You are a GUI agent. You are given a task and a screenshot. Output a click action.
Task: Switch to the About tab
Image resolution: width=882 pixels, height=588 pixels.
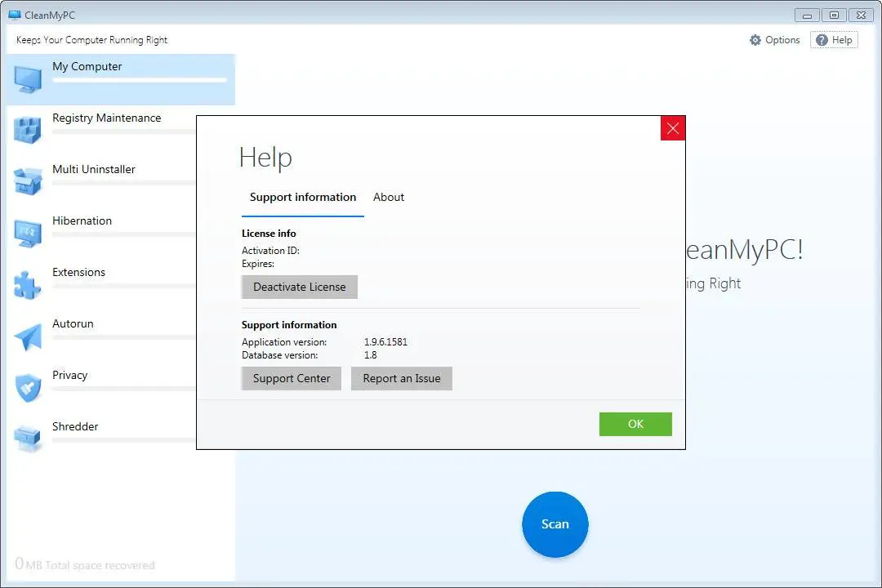coord(389,198)
